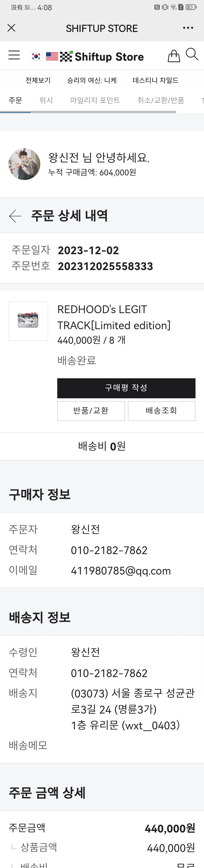Image resolution: width=204 pixels, height=868 pixels.
Task: Switch to the 위시 tab
Action: coord(46,100)
